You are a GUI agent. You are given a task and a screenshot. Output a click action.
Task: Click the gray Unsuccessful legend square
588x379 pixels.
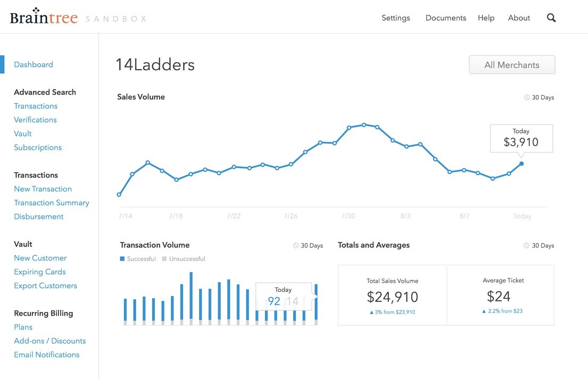[164, 259]
